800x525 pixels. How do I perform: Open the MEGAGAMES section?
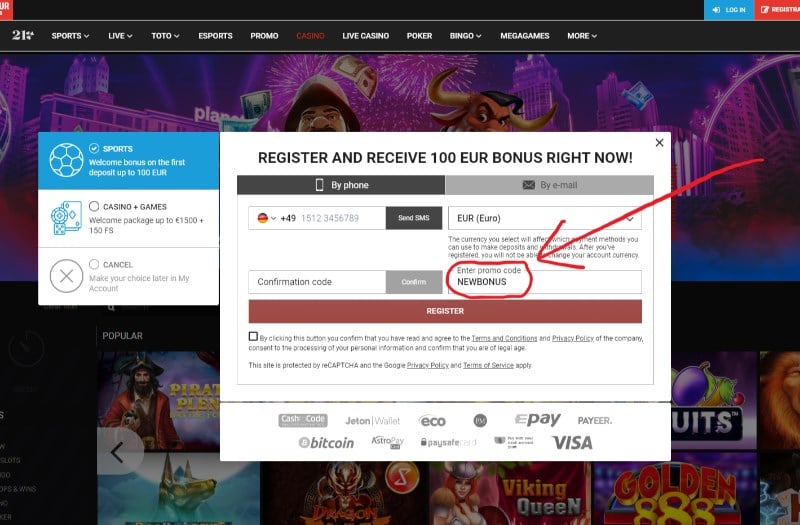pyautogui.click(x=524, y=36)
